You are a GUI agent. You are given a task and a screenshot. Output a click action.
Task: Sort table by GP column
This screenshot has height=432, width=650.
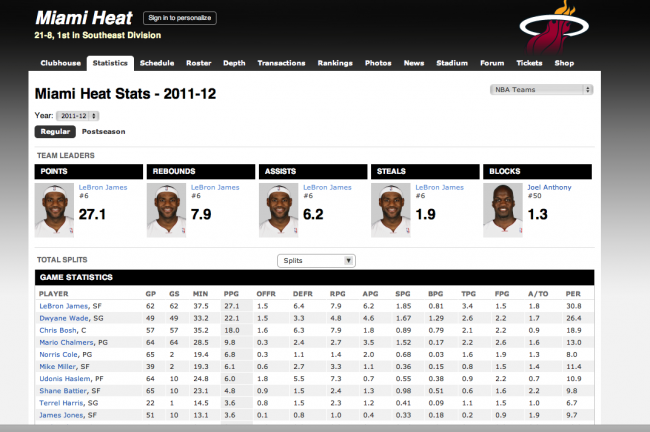coord(150,294)
